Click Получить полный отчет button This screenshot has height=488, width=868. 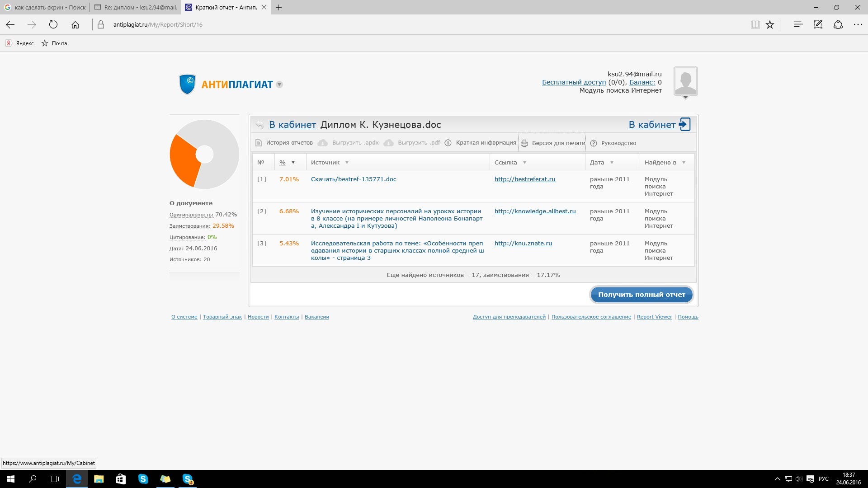641,295
